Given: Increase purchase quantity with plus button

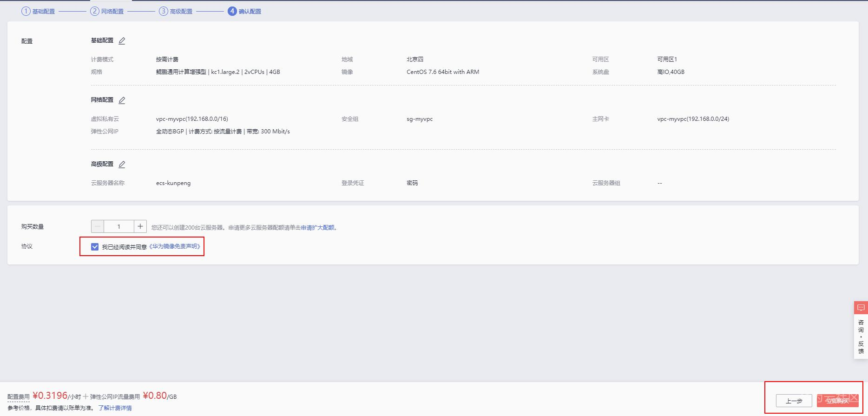Looking at the screenshot, I should click(x=140, y=226).
